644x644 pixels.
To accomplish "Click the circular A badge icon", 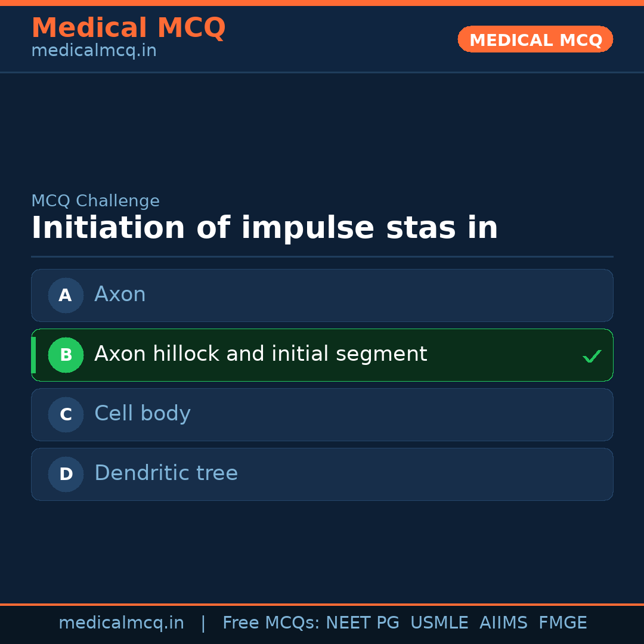I will coord(66,295).
